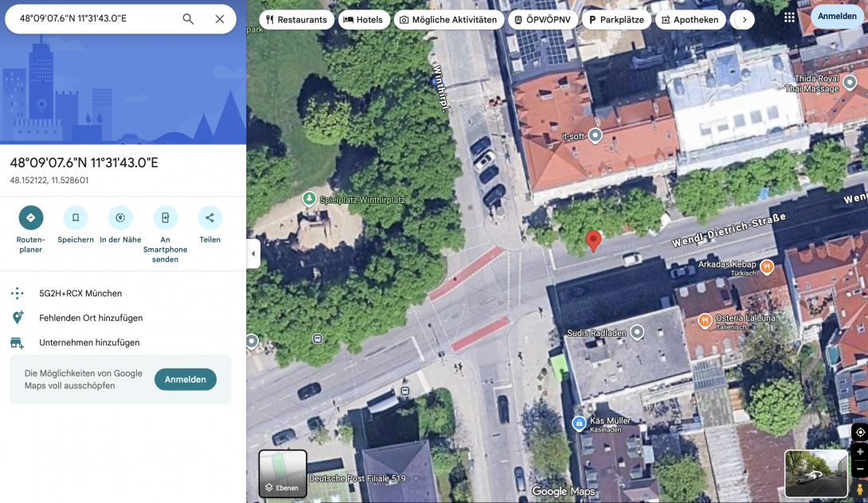This screenshot has width=868, height=503.
Task: Click Anmelden button in side panel
Action: (x=186, y=380)
